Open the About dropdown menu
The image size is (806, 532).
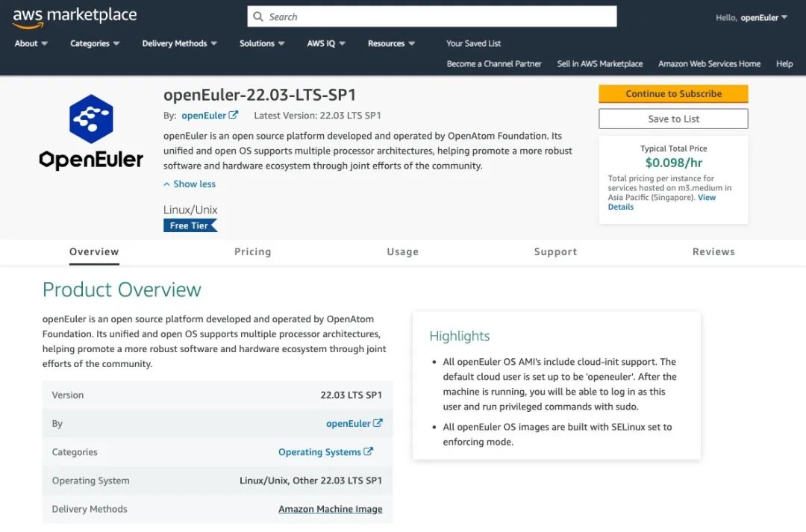coord(31,43)
